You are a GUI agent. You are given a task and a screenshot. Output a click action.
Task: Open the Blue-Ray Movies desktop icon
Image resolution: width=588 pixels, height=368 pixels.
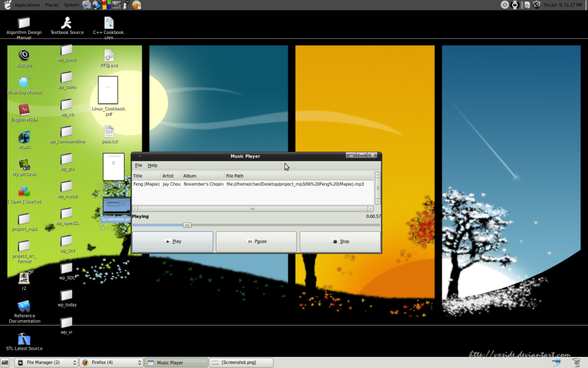click(24, 82)
